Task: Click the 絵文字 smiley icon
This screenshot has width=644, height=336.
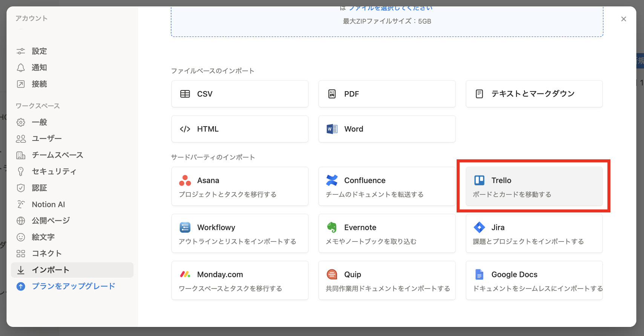Action: click(21, 237)
